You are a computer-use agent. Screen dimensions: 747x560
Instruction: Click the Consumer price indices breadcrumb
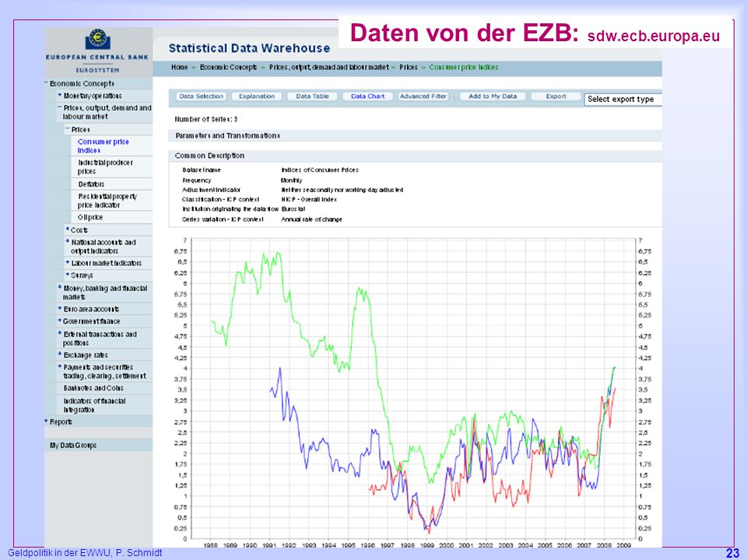click(x=464, y=67)
